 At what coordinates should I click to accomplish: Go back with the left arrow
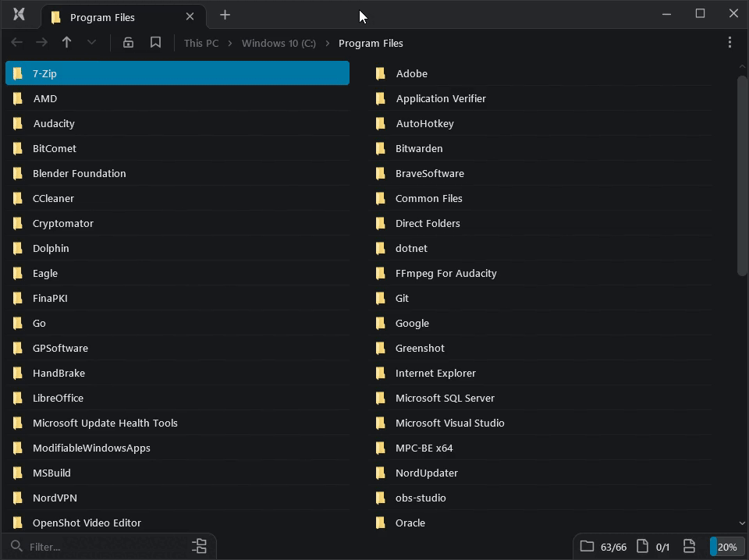click(16, 42)
